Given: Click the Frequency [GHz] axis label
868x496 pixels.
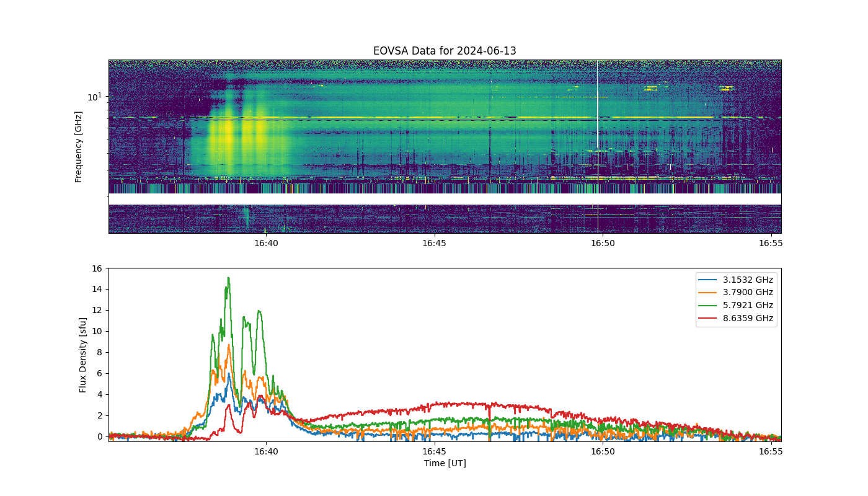Looking at the screenshot, I should point(79,147).
